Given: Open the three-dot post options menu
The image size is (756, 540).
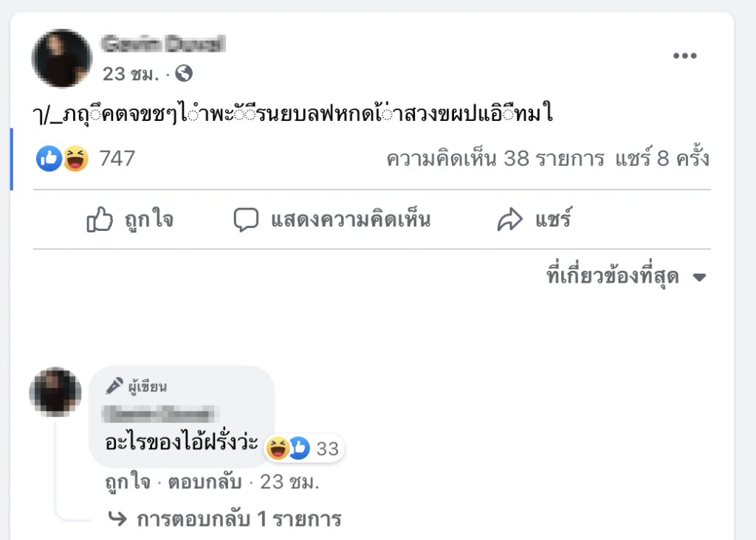Looking at the screenshot, I should point(684,56).
